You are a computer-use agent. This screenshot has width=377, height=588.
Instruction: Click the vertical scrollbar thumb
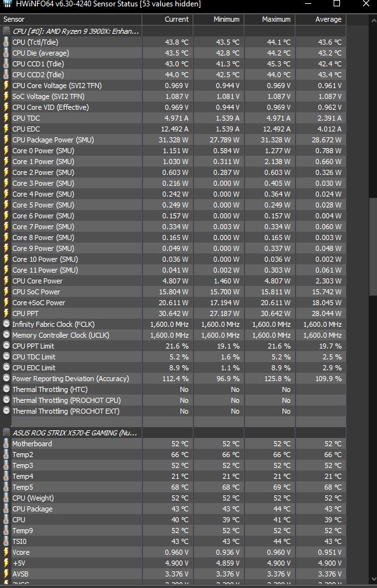pyautogui.click(x=373, y=246)
